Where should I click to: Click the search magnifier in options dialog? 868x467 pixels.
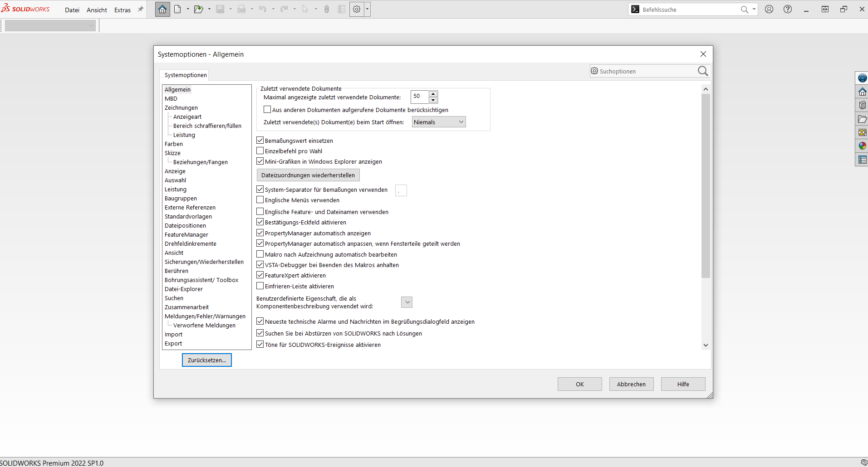click(703, 71)
